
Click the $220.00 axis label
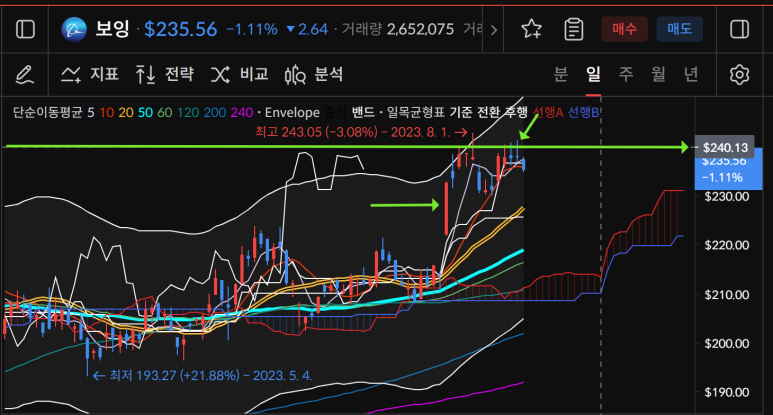tap(727, 245)
